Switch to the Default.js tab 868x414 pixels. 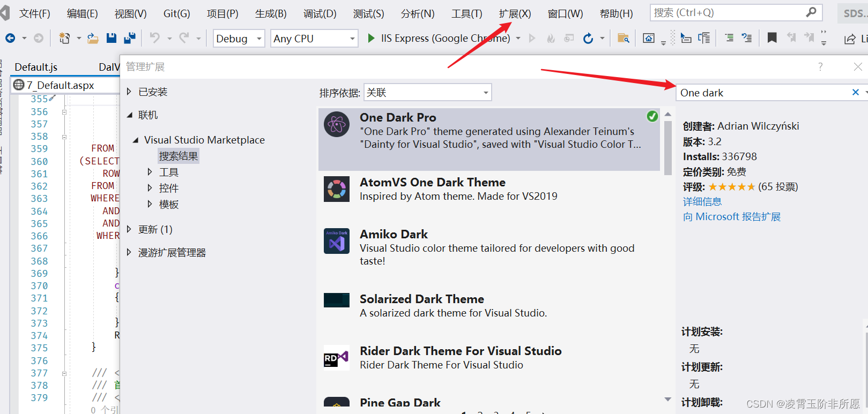pyautogui.click(x=36, y=67)
